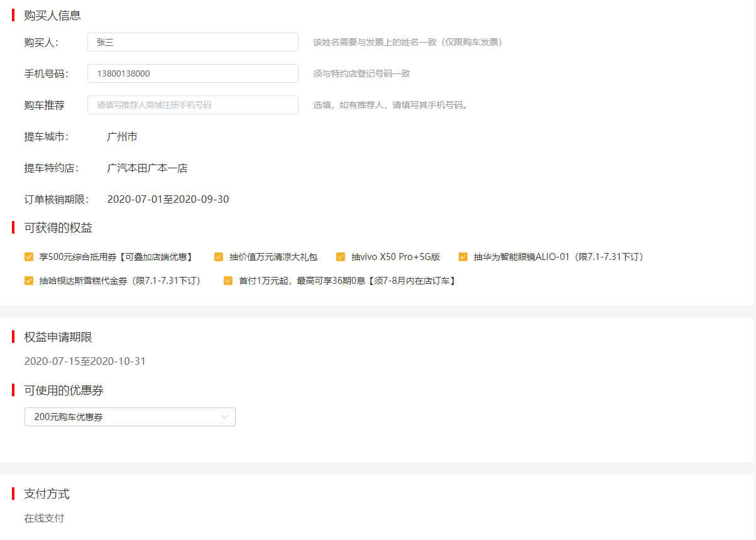
Task: Uncheck 抽华为智能眼镜ALIO-01 benefit
Action: (463, 257)
